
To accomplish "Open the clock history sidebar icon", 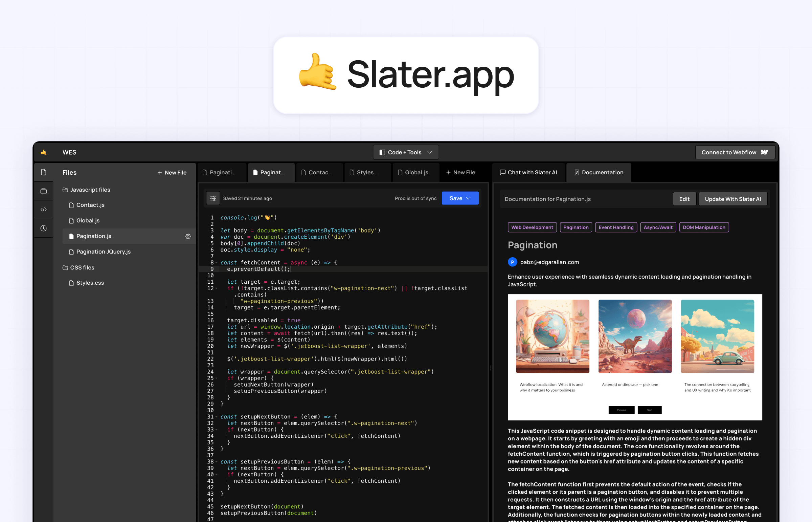I will coord(44,228).
